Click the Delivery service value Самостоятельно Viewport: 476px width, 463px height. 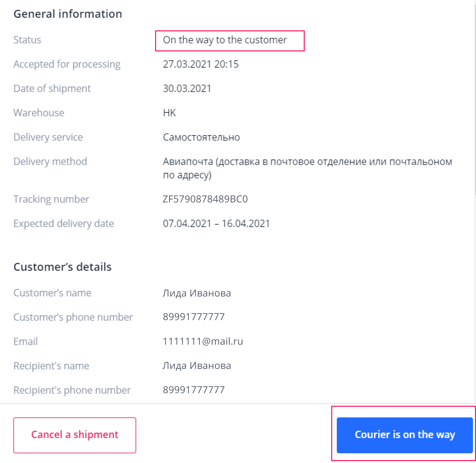pyautogui.click(x=201, y=137)
